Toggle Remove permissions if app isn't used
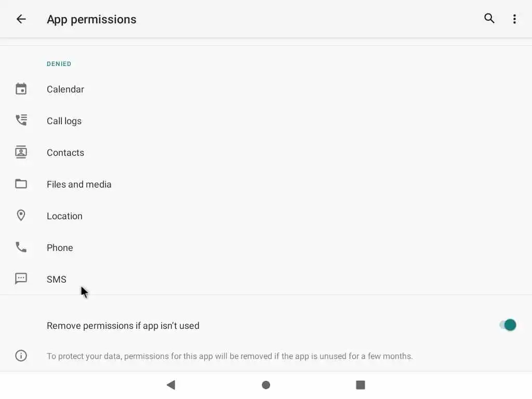The width and height of the screenshot is (532, 399). point(508,325)
